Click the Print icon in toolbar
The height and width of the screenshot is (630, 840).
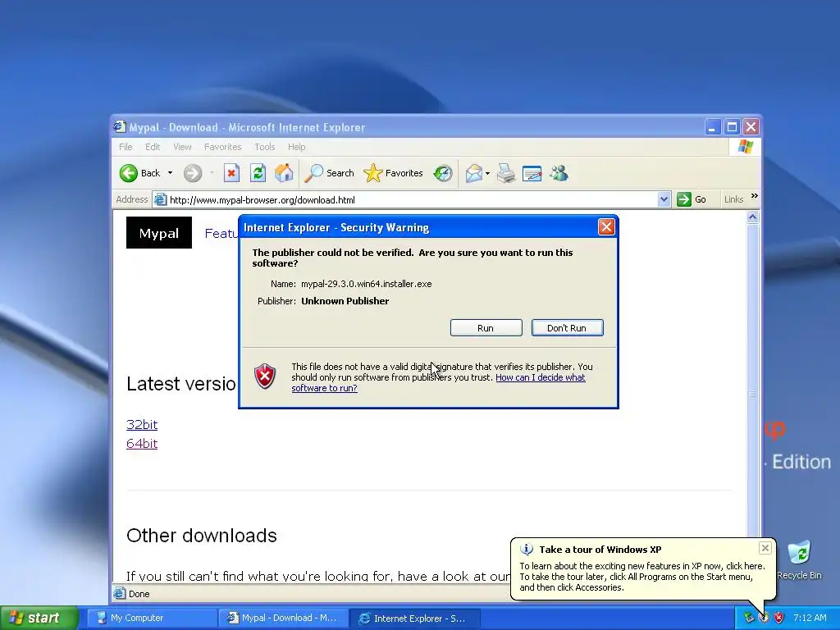click(505, 173)
